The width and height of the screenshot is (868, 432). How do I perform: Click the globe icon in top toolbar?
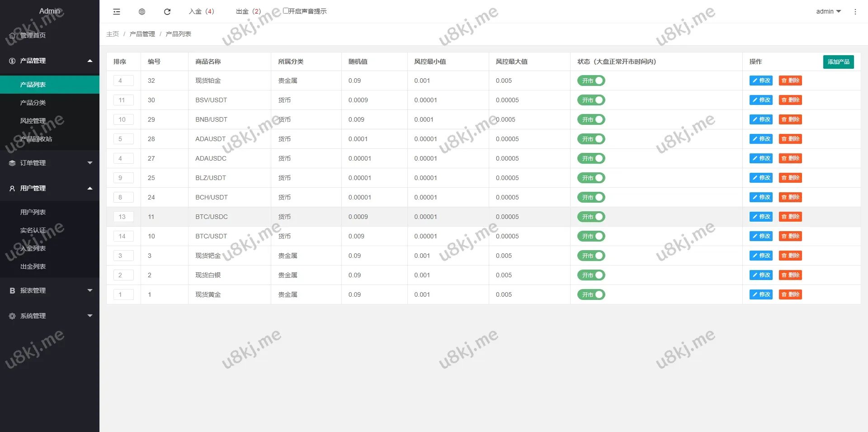pyautogui.click(x=142, y=12)
